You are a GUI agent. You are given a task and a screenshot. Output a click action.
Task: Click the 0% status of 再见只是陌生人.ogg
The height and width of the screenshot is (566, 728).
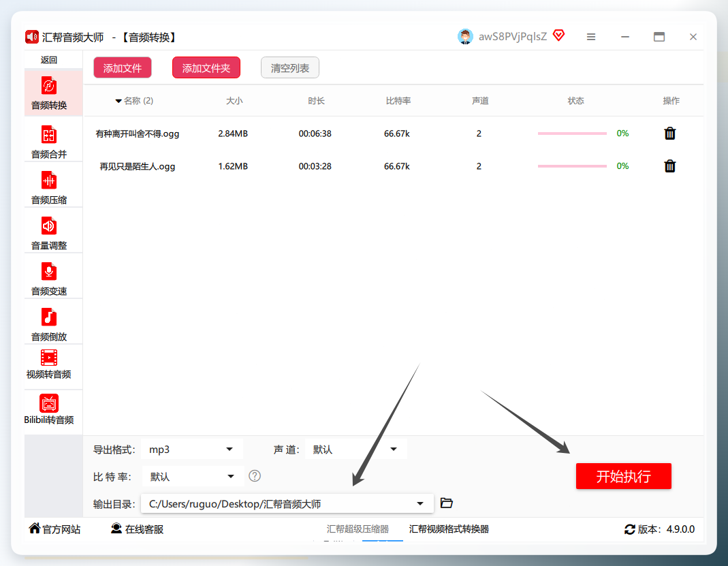tap(622, 166)
